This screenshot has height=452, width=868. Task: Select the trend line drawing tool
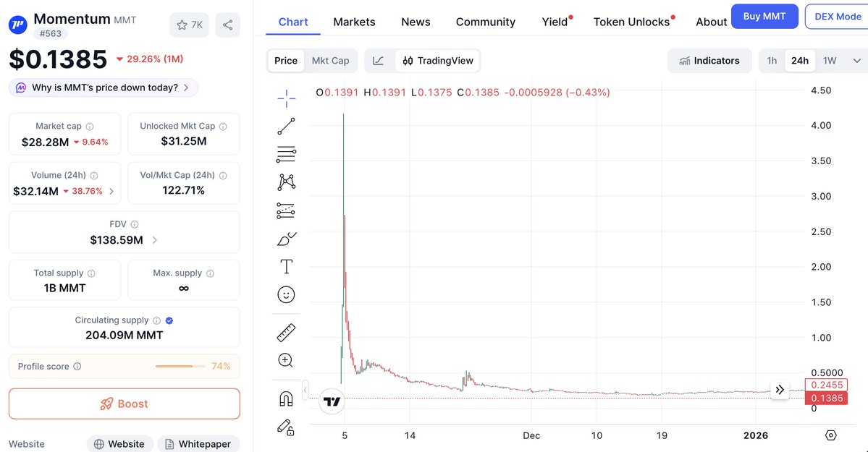coord(287,127)
